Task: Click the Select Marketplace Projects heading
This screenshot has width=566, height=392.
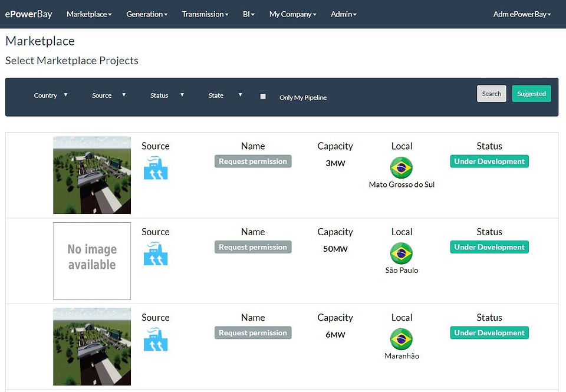Action: (x=72, y=60)
